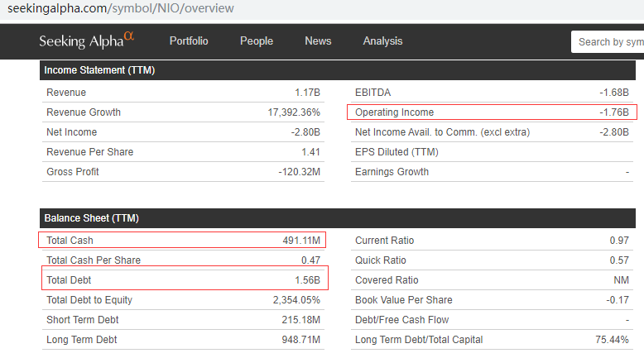Select the value 2,354.05%

click(x=296, y=300)
